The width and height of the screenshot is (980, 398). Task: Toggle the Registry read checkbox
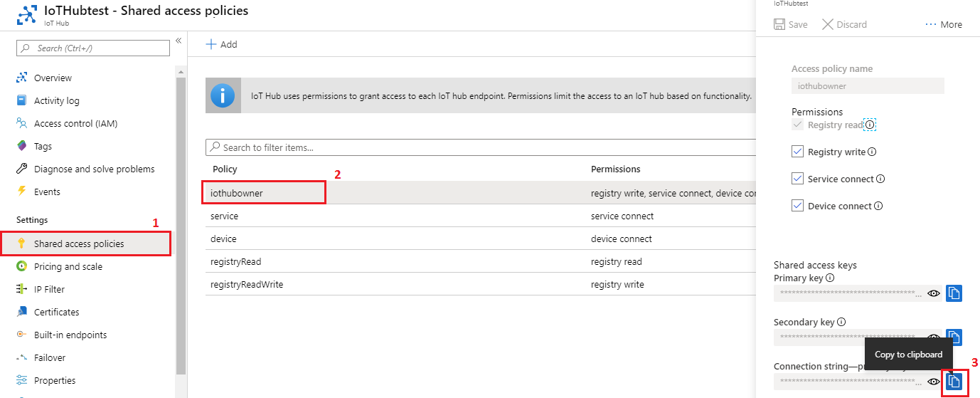tap(798, 125)
